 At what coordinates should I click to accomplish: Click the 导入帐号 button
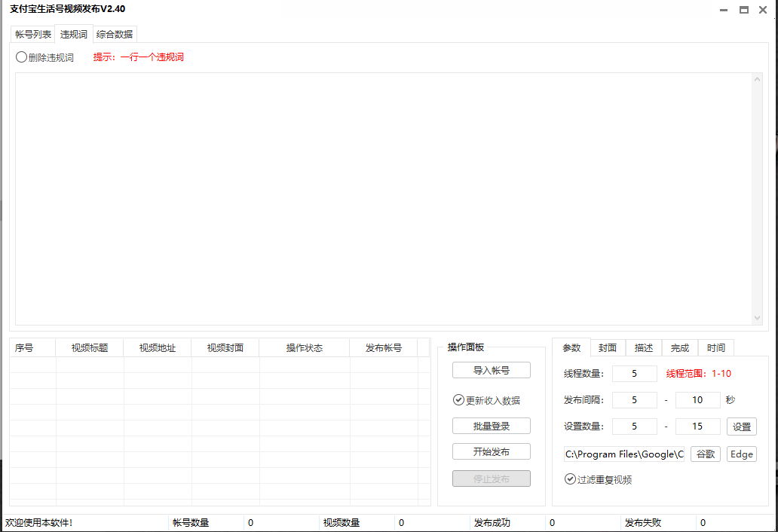[x=491, y=370]
